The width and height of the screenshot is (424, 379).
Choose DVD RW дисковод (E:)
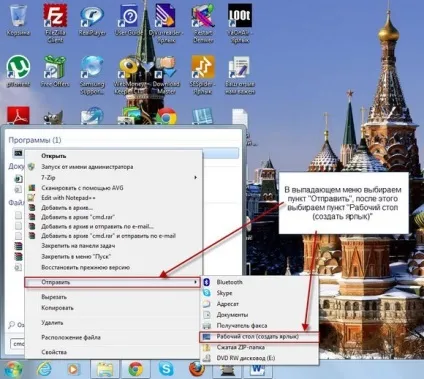coord(259,358)
